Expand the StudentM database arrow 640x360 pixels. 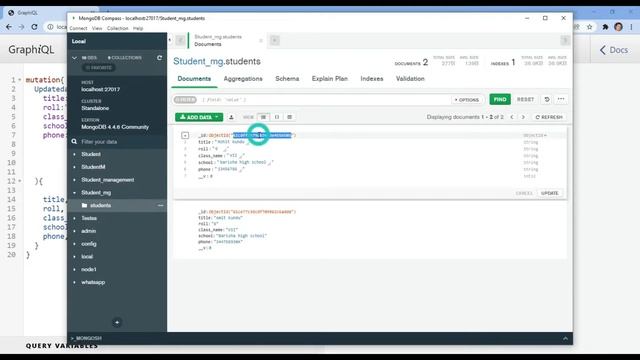(74, 167)
